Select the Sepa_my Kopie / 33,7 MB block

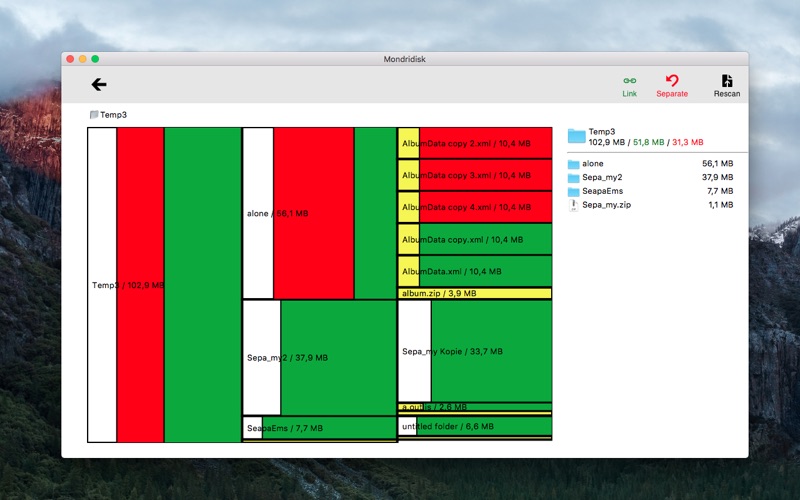click(474, 351)
